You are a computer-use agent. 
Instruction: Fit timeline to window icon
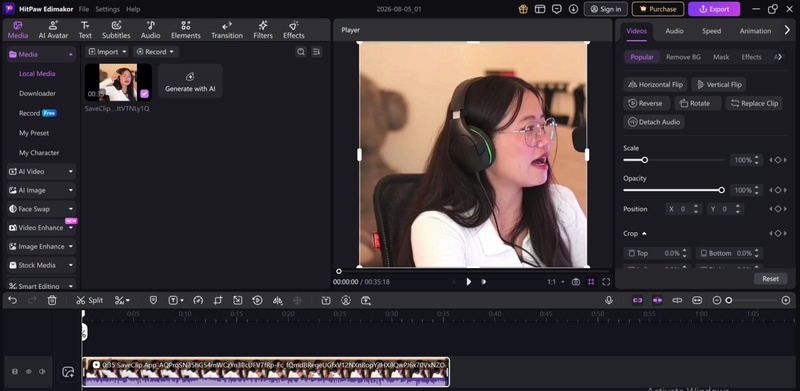[x=697, y=300]
